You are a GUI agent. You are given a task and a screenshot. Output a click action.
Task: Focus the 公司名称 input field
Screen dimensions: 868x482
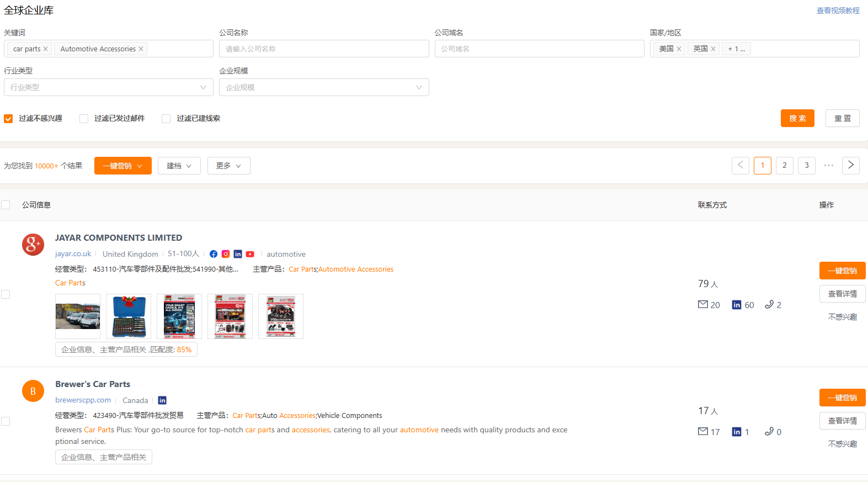click(324, 49)
